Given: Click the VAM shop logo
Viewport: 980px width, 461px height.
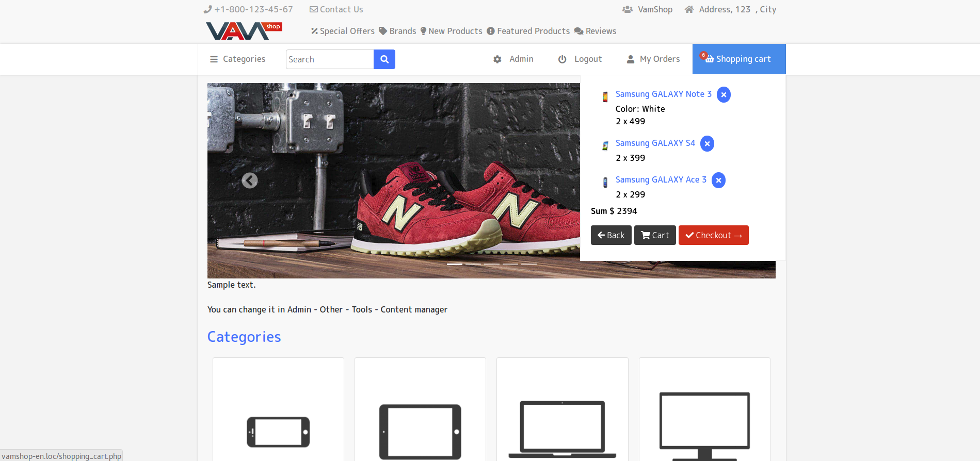Looking at the screenshot, I should click(x=244, y=31).
